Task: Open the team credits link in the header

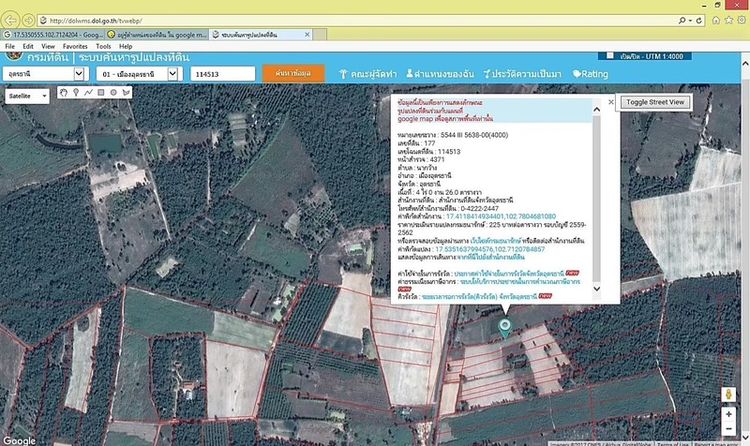Action: 368,74
